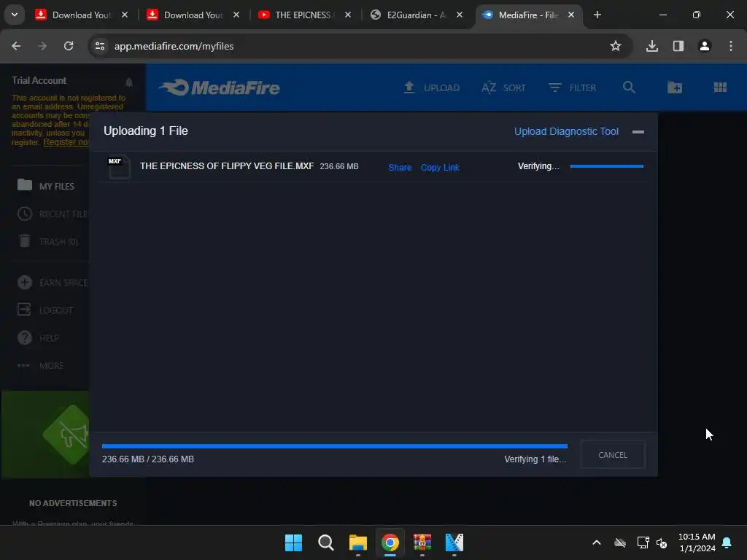Open WinRAR from the taskbar
747x560 pixels.
click(422, 542)
